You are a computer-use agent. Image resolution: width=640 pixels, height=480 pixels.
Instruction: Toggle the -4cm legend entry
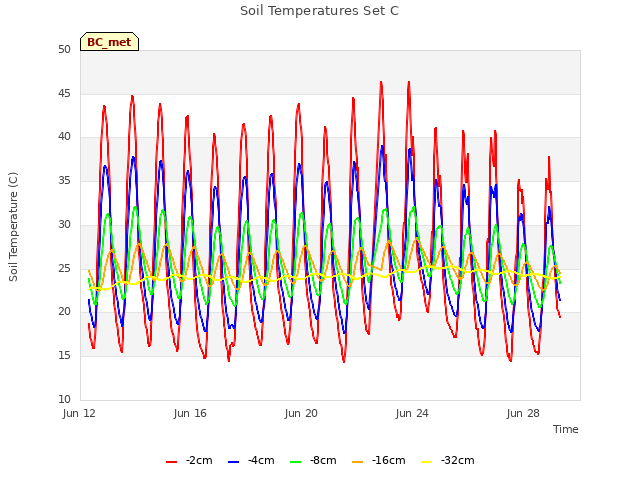coord(251,461)
